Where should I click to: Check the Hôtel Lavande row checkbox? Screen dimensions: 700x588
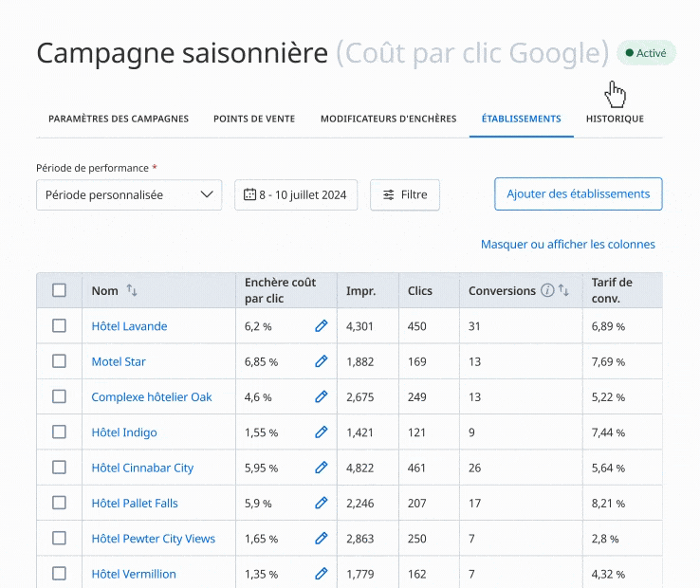pos(59,326)
